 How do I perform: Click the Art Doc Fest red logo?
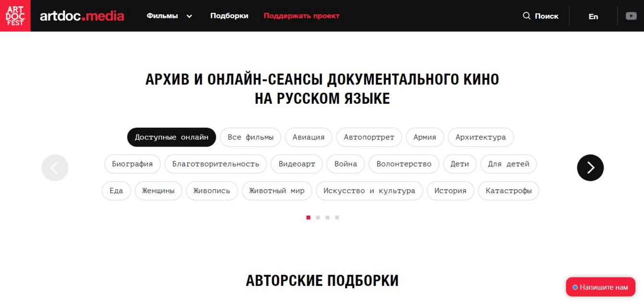(x=15, y=16)
